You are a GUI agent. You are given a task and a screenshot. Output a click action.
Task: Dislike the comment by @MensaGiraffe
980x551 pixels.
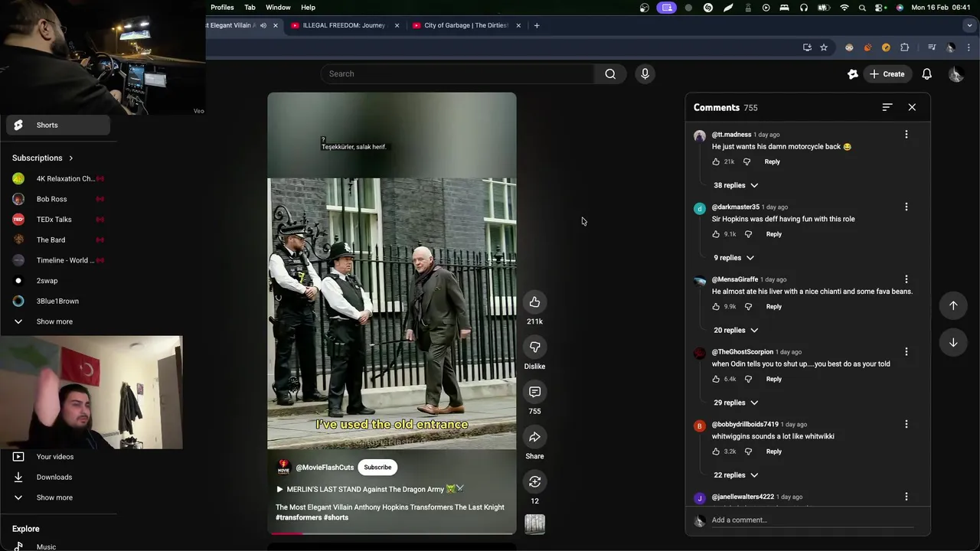click(748, 307)
